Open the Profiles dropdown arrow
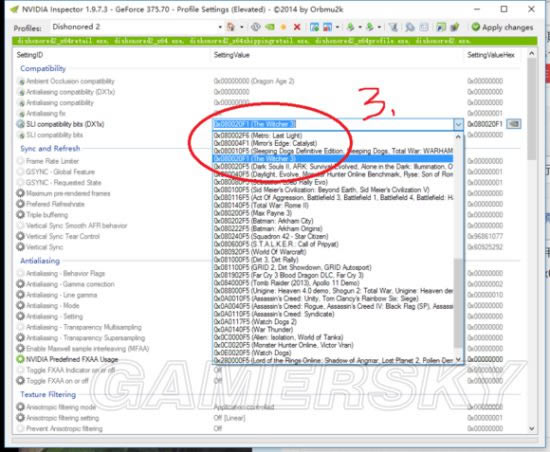This screenshot has height=452, width=550. click(x=220, y=27)
